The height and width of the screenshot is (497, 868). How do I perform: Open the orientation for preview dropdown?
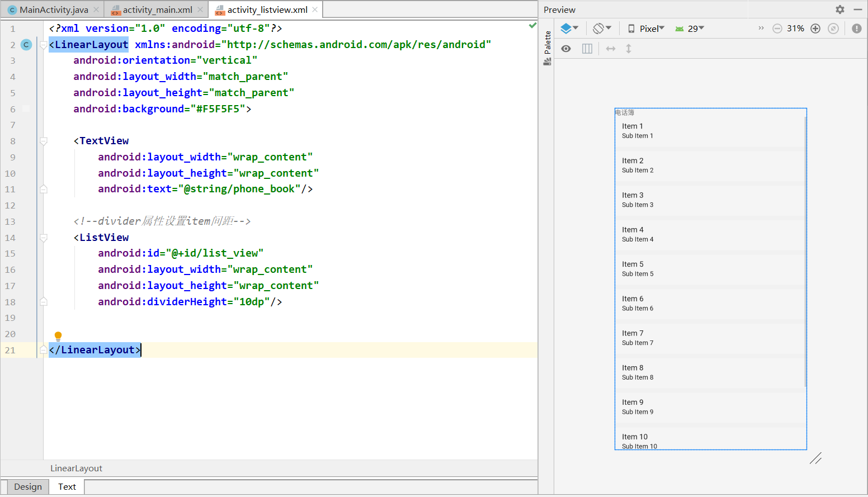(602, 28)
